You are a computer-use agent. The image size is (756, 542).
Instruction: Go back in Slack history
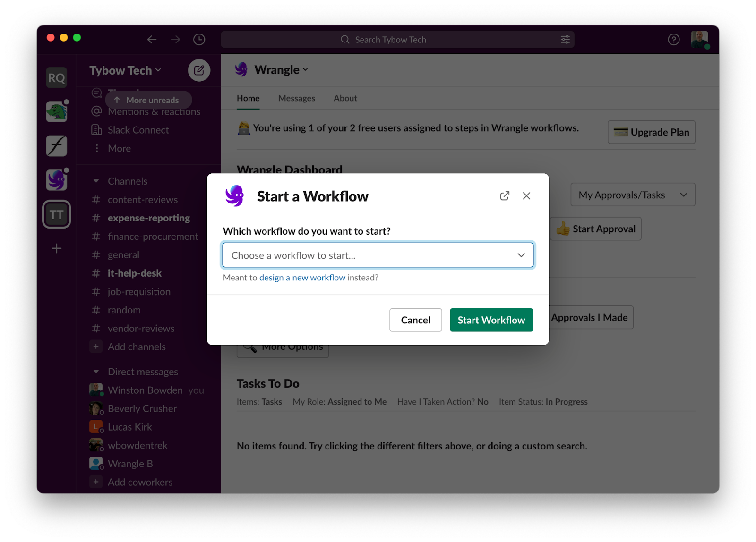(x=152, y=40)
